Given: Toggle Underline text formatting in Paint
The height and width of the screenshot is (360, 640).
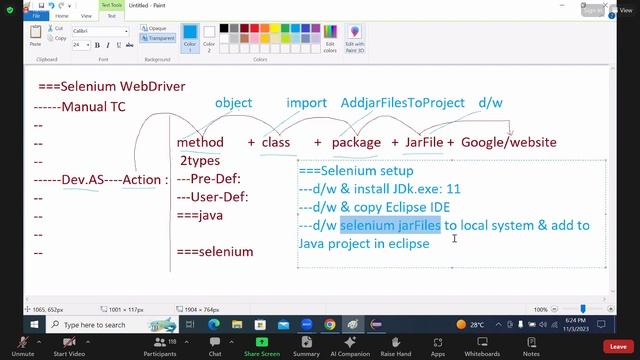Looking at the screenshot, I should coord(118,45).
